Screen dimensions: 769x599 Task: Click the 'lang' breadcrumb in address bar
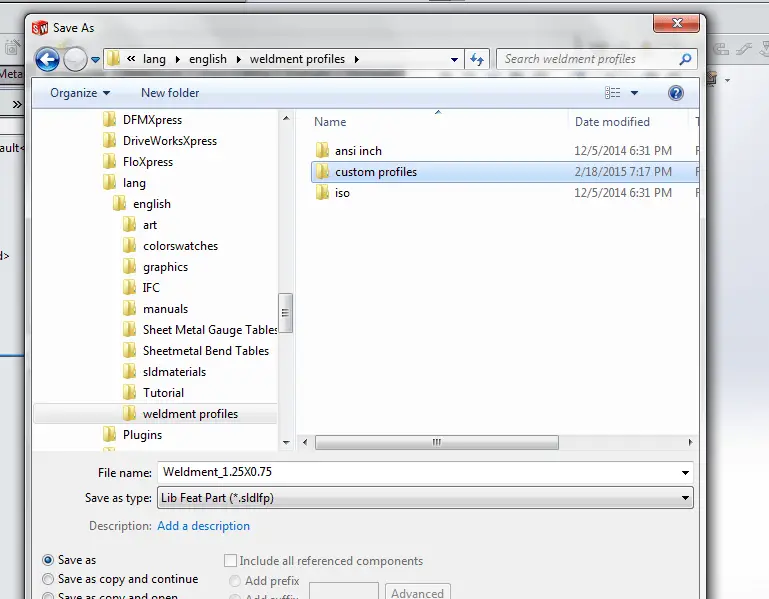[154, 59]
